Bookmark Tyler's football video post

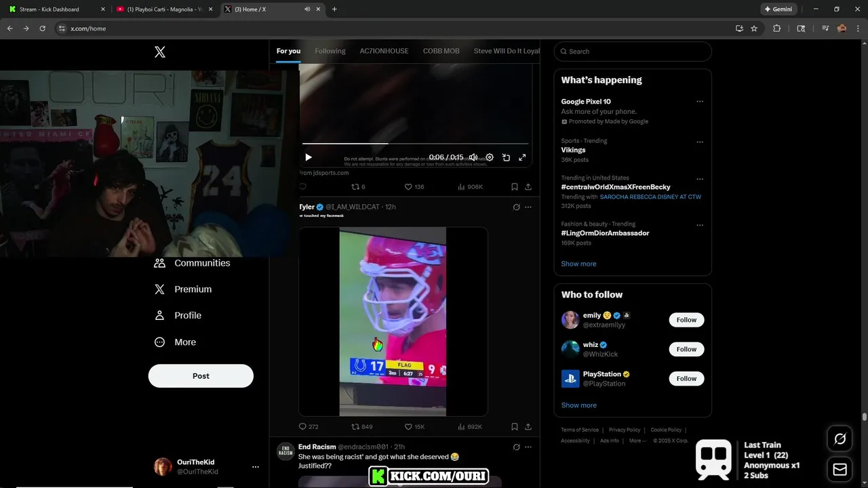(x=515, y=427)
